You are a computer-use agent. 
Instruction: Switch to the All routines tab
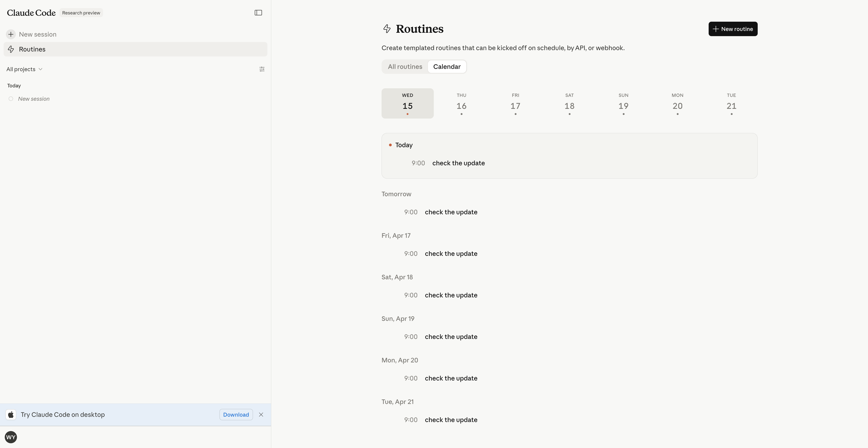[x=405, y=67]
